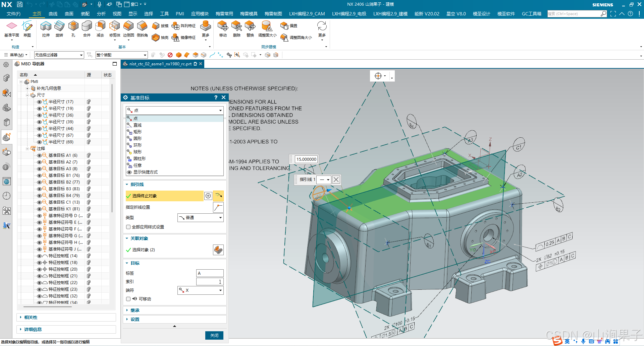Switch to the 装配 ribbon tab
Screen dimensions: 644x346
click(85, 14)
